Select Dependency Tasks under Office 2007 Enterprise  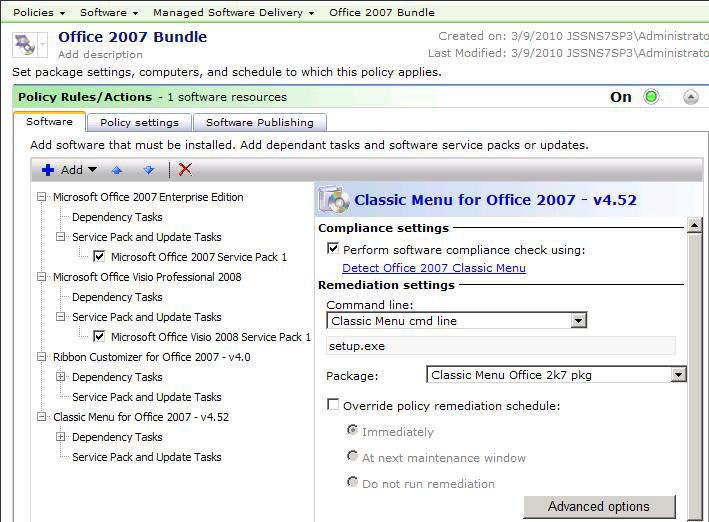[x=117, y=217]
